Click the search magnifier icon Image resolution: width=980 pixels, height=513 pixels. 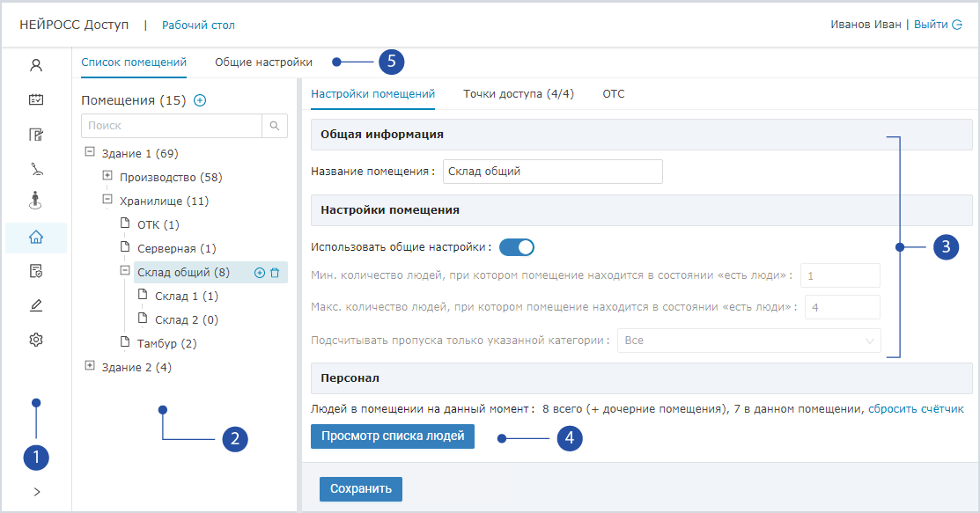point(275,126)
